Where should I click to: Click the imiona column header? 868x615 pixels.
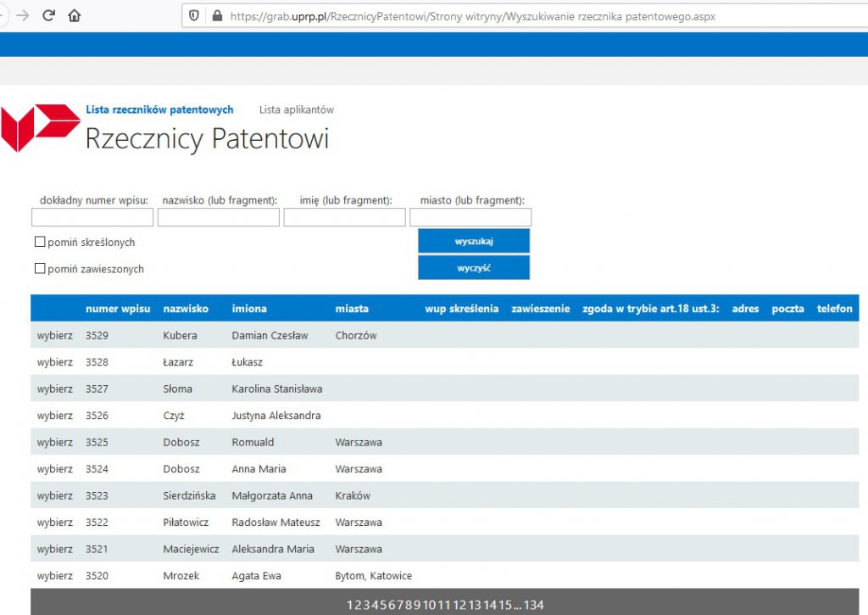click(249, 309)
